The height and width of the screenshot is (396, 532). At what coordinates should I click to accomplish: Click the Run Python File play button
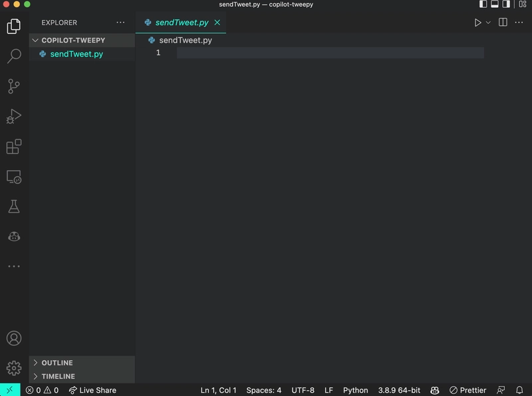tap(477, 23)
